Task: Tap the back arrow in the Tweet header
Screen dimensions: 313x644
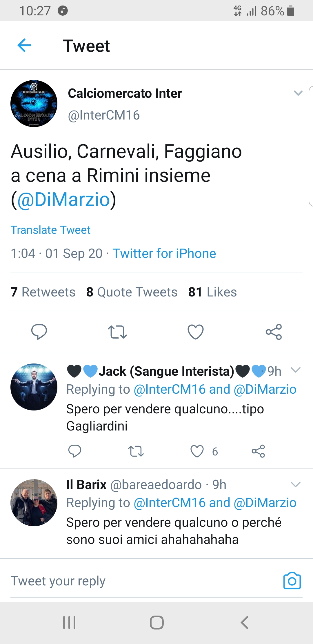Action: click(24, 46)
